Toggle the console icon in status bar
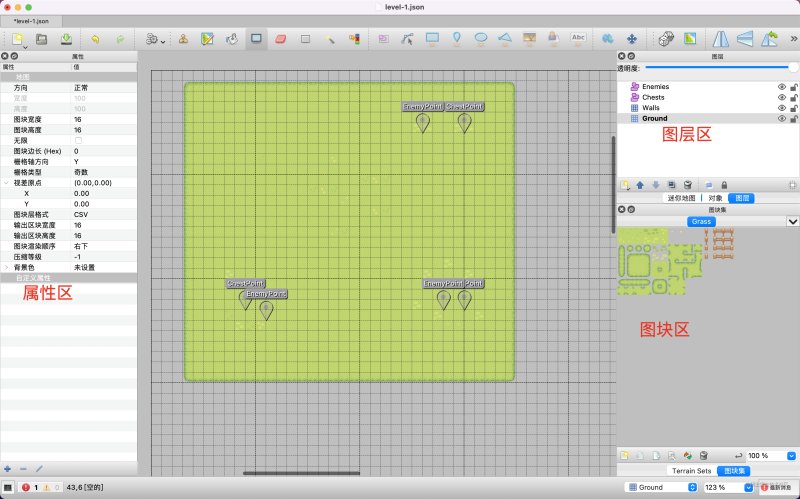The image size is (800, 499). [8, 487]
